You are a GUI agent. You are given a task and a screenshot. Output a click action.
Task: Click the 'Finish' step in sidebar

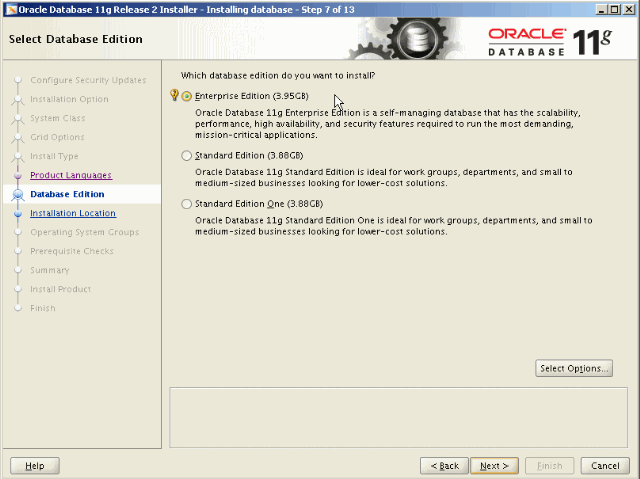coord(43,308)
